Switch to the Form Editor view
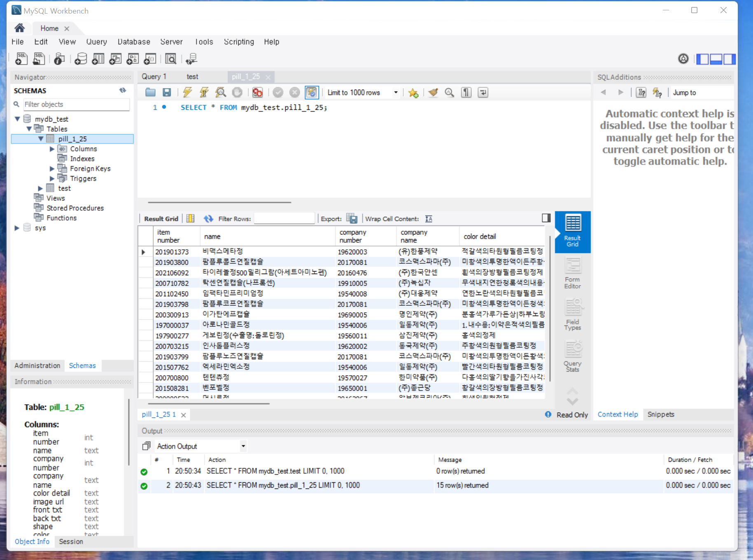Screen dimensions: 753x560 pos(572,272)
